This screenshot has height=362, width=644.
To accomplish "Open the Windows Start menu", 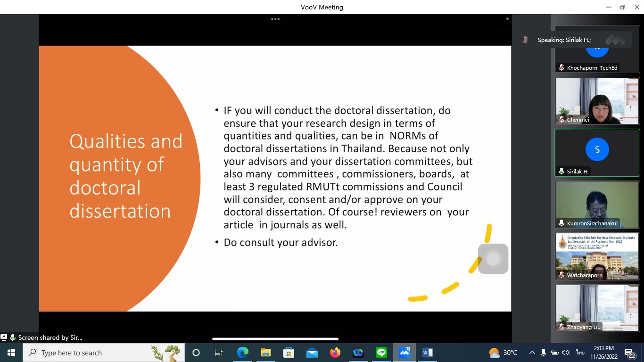I will click(11, 353).
